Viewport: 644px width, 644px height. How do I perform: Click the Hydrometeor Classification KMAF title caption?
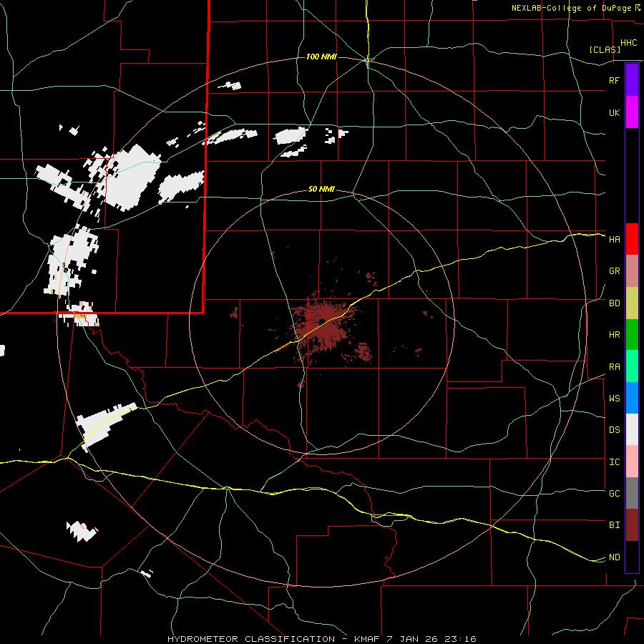[x=321, y=639]
